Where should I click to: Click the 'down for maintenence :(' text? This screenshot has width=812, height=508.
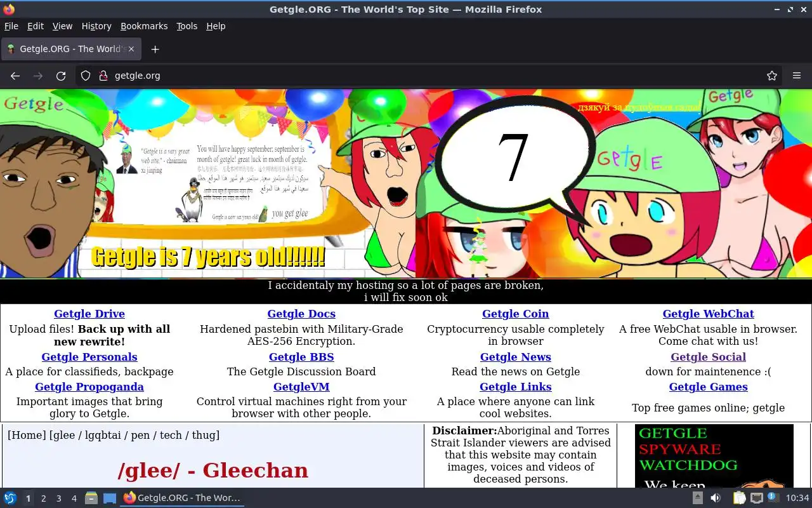click(x=708, y=371)
